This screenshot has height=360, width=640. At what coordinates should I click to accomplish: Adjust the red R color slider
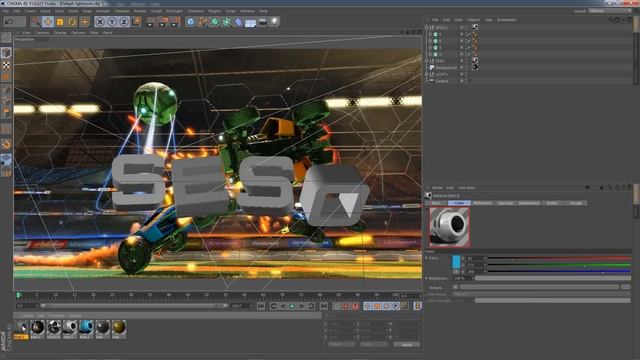point(559,258)
